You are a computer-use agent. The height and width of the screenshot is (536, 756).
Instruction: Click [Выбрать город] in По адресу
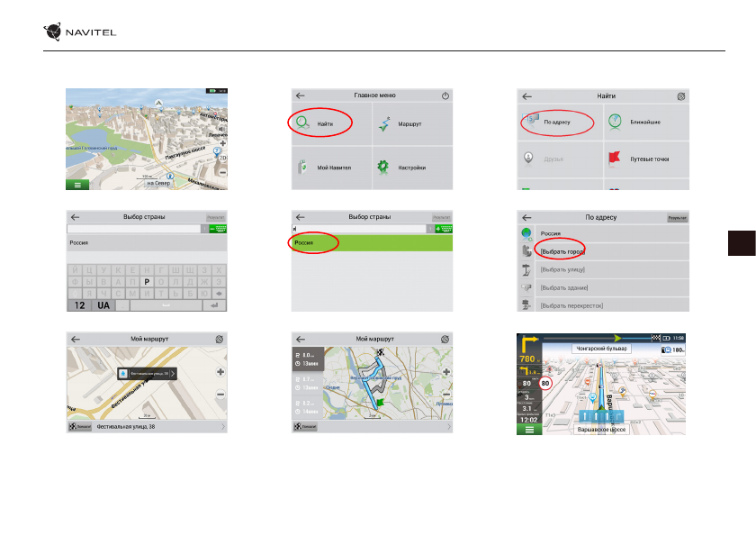coord(603,251)
